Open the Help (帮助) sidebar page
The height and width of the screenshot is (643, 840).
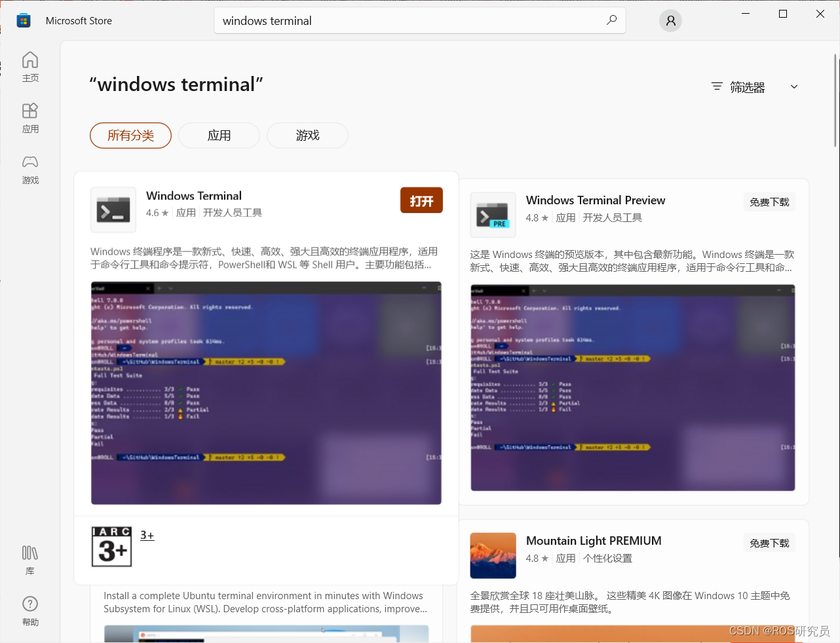pos(30,611)
